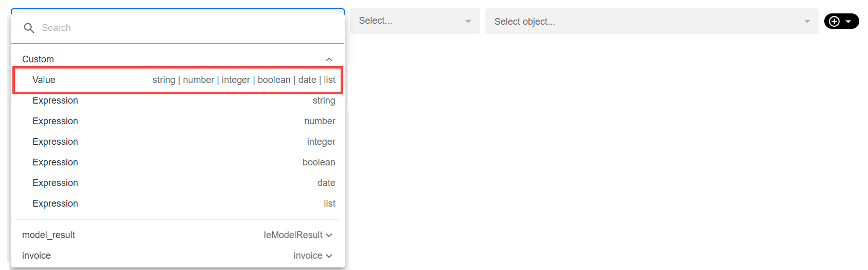Open the Select... dropdown

tap(415, 21)
